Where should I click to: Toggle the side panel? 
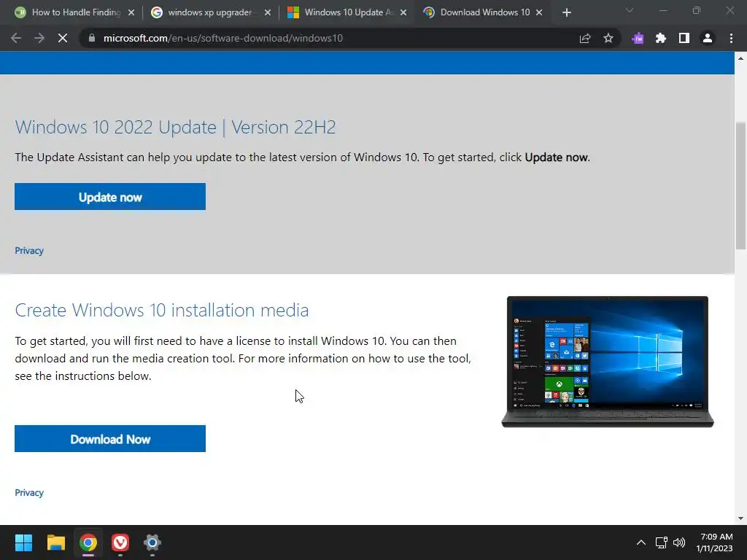click(684, 38)
